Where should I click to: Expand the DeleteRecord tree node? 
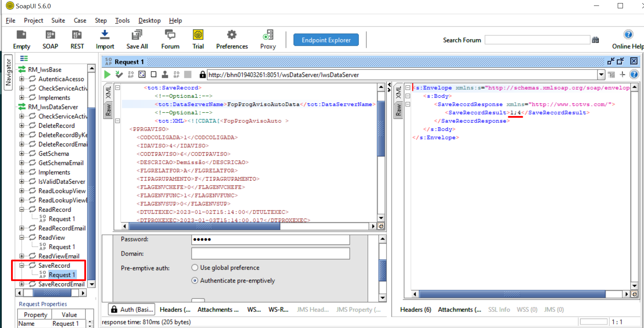22,125
